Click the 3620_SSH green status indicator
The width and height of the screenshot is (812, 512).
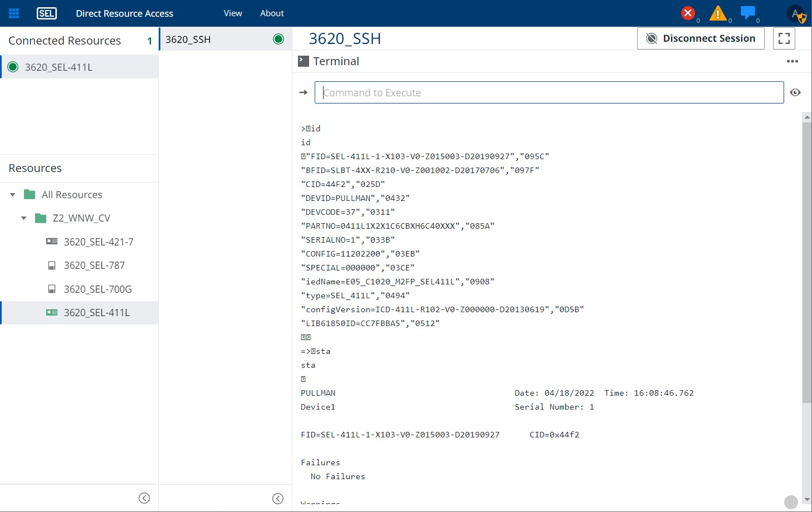click(278, 39)
